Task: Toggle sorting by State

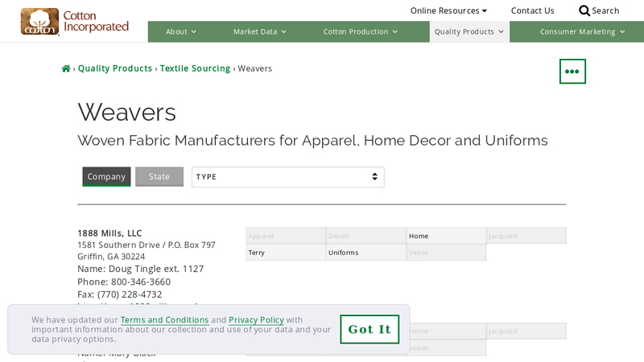Action: point(159,177)
